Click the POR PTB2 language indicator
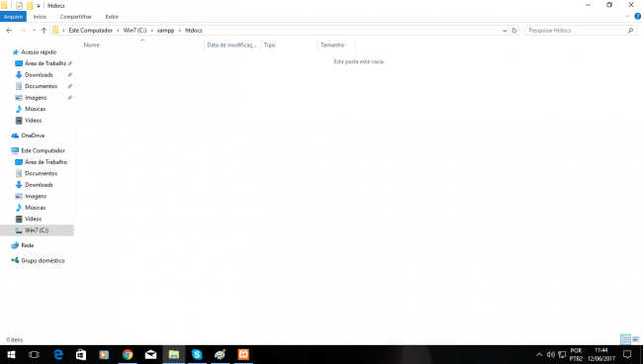The image size is (643, 364). [x=576, y=354]
